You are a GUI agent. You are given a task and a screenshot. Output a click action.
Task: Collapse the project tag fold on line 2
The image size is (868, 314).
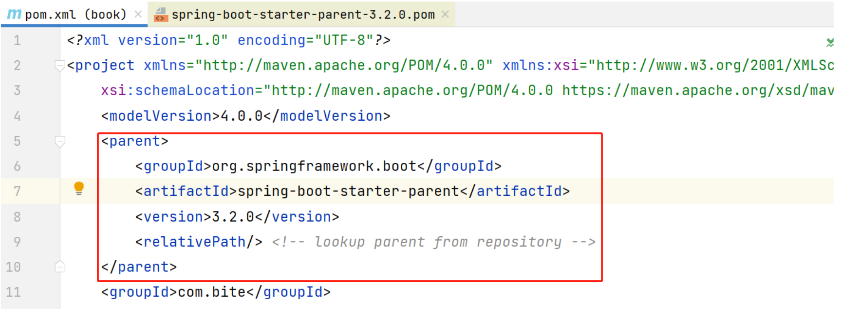[x=60, y=66]
